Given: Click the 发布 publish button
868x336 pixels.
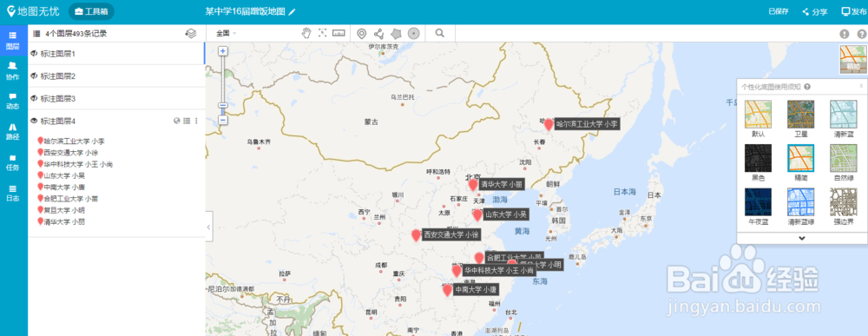Looking at the screenshot, I should pyautogui.click(x=853, y=11).
